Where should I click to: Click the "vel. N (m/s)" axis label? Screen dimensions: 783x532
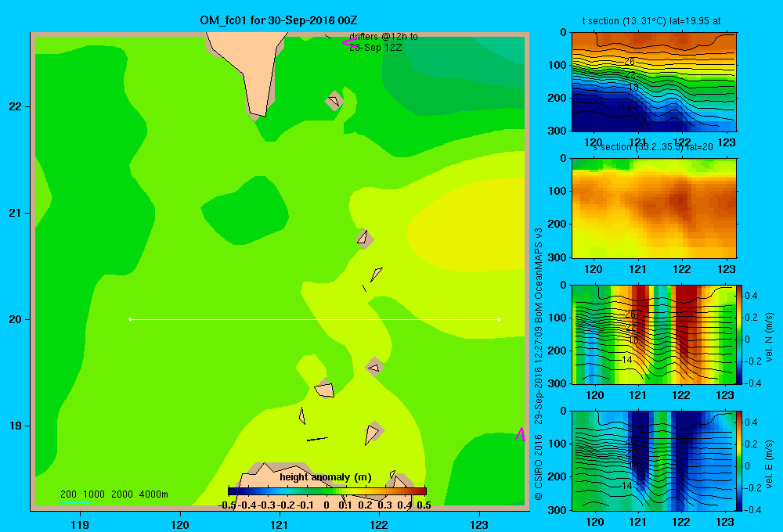coord(769,337)
